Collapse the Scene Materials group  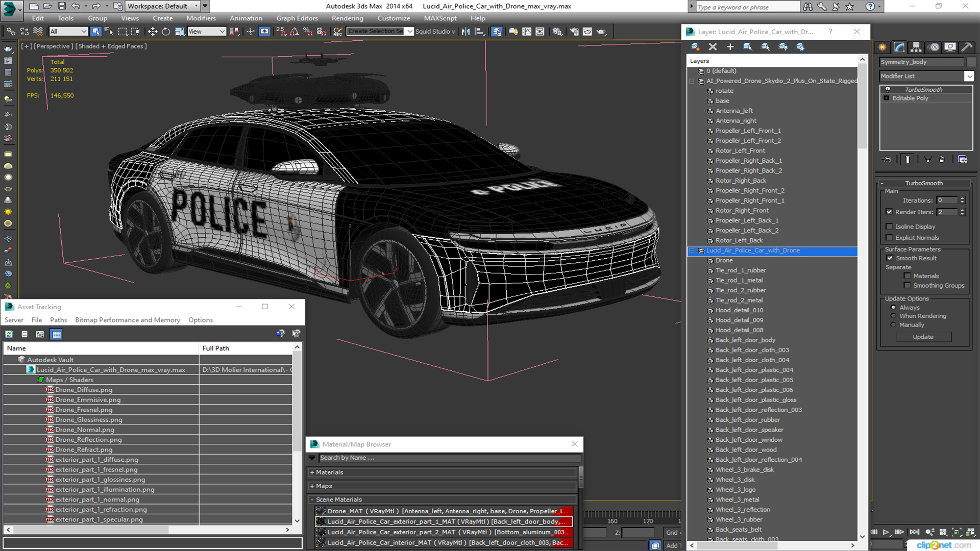442,500
